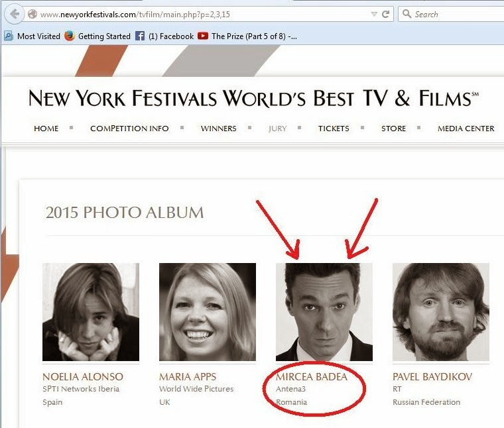Click the address bar URL field
Image resolution: width=504 pixels, height=428 pixels.
tap(199, 14)
